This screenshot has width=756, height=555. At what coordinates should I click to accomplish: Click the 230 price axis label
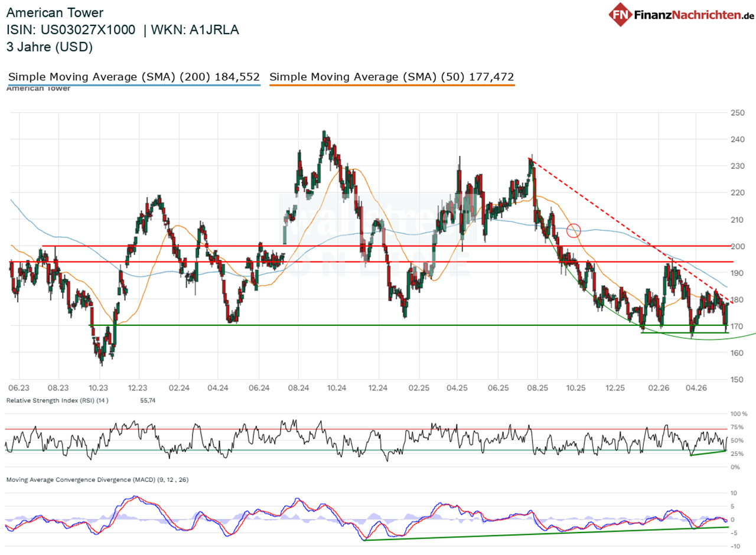tap(737, 166)
